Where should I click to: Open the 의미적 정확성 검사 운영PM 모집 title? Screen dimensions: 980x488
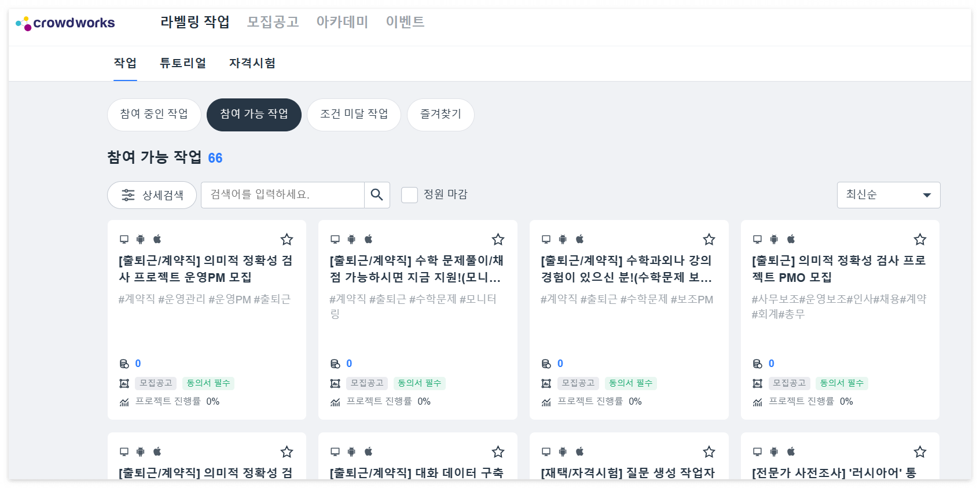[205, 269]
